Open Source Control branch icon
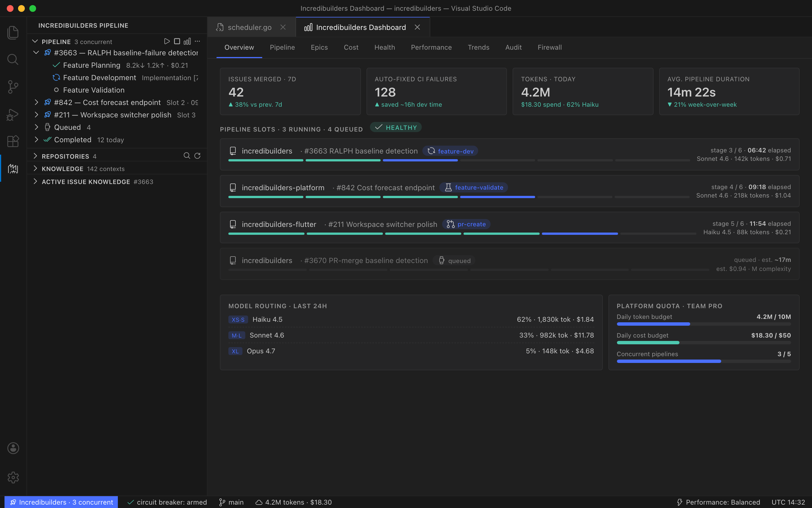The image size is (812, 508). click(x=13, y=87)
